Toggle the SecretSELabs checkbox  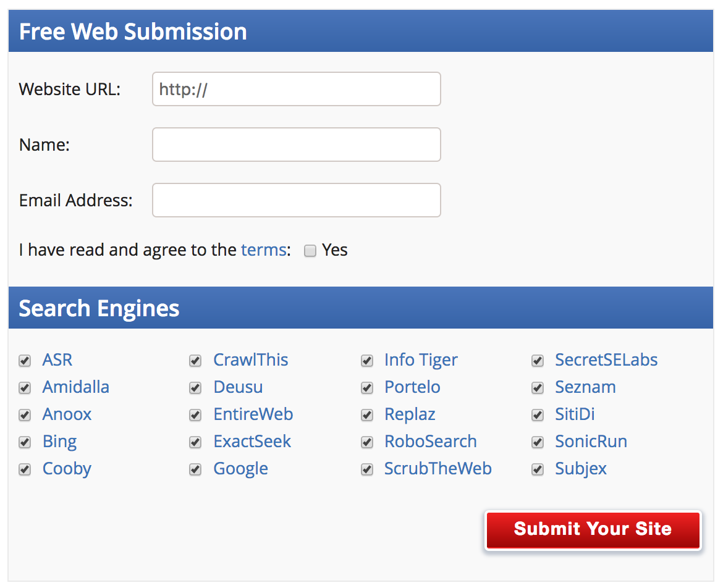(x=538, y=360)
